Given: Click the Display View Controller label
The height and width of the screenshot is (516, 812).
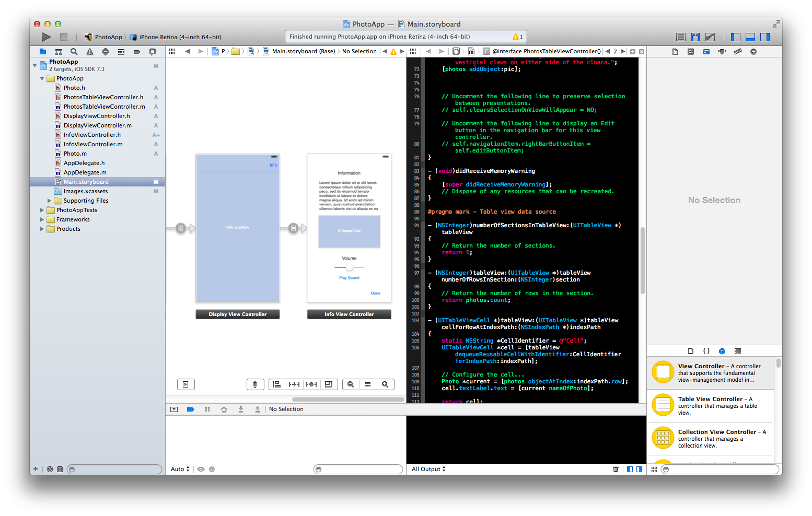Looking at the screenshot, I should pyautogui.click(x=238, y=314).
